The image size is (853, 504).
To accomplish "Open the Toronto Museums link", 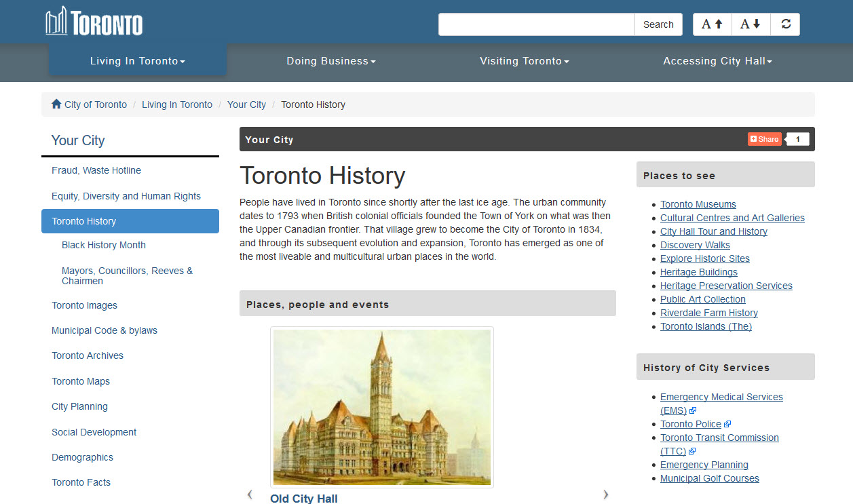I will (x=698, y=204).
